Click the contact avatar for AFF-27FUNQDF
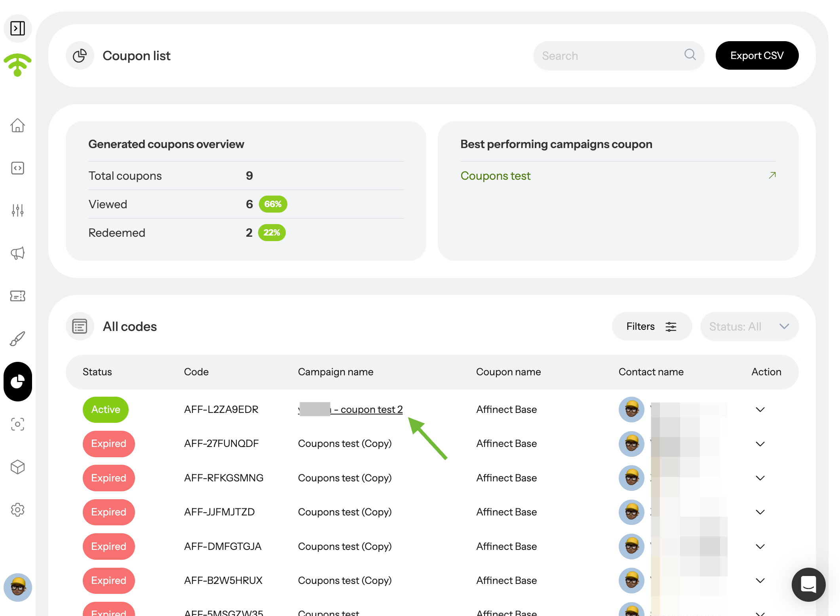840x616 pixels. (632, 444)
